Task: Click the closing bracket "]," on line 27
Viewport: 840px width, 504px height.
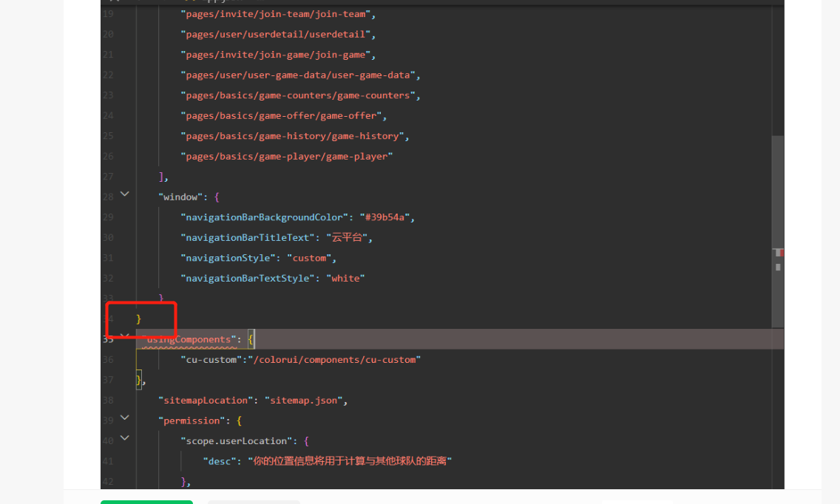Action: pos(163,177)
